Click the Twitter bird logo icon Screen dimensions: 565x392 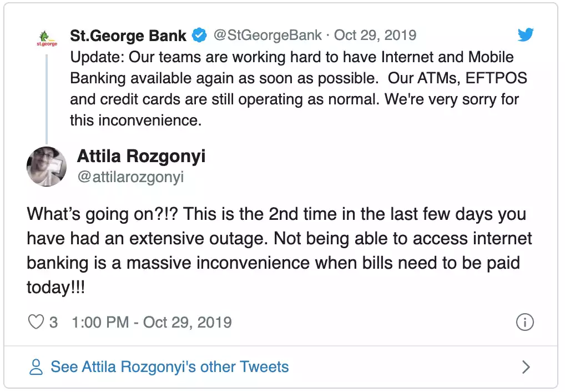[526, 34]
